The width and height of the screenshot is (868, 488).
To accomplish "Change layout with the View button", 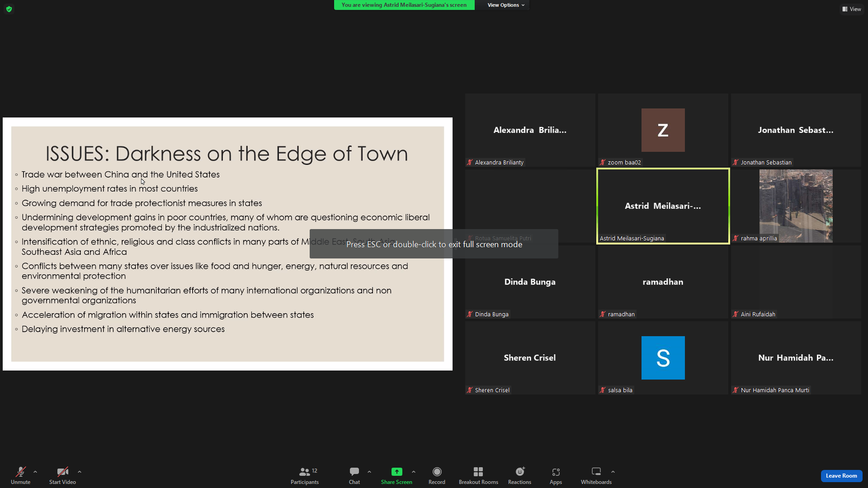I will (852, 9).
